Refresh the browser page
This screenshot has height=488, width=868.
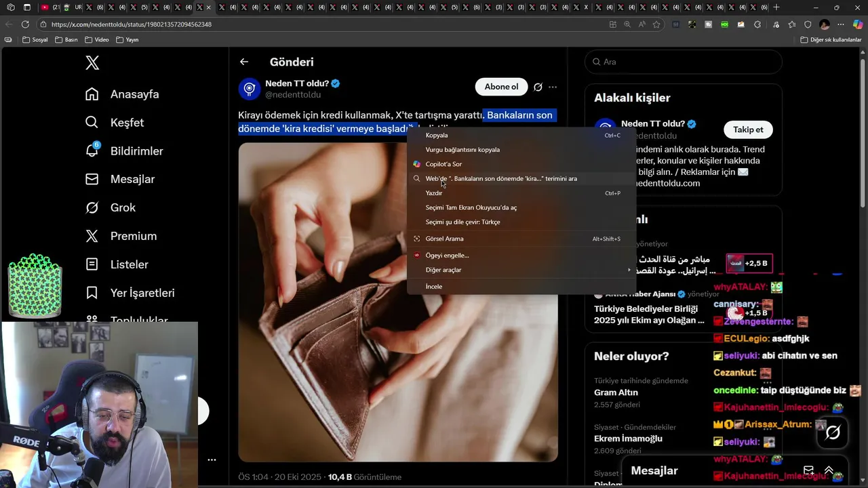(25, 24)
